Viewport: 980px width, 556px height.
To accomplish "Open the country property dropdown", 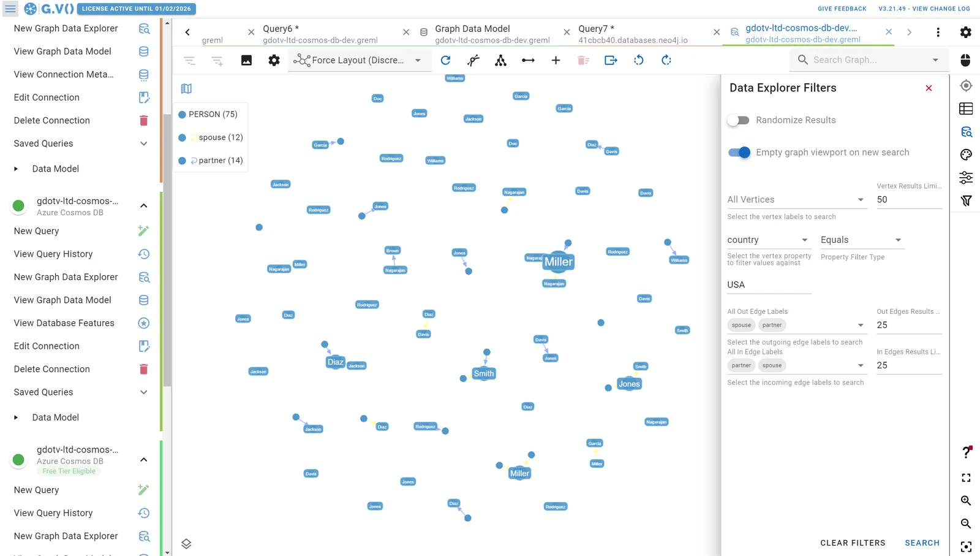I will click(769, 240).
